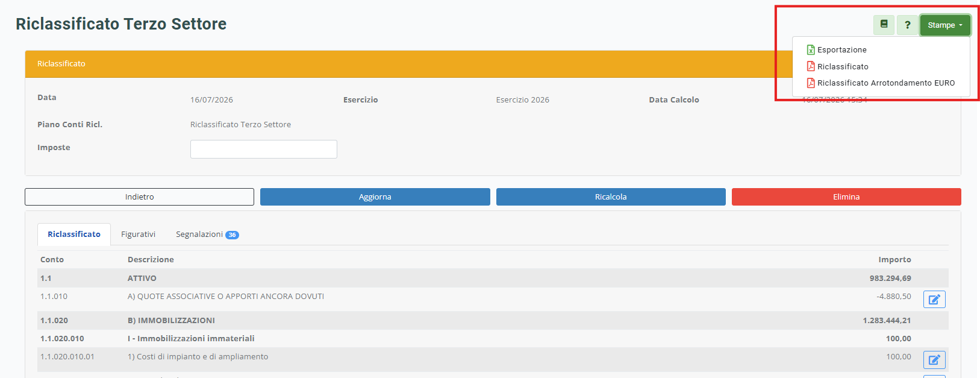Edit row 1.1.010 quote associative
The height and width of the screenshot is (378, 980).
pyautogui.click(x=934, y=300)
